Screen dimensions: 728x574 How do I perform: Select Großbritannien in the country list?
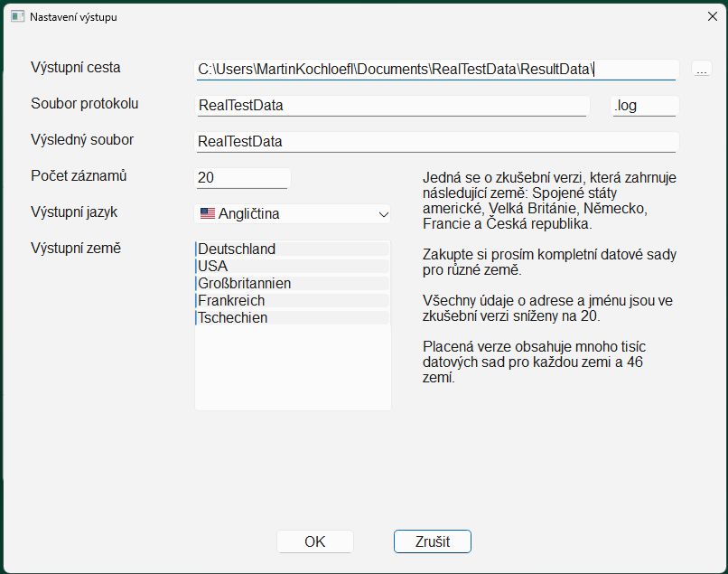pos(293,284)
